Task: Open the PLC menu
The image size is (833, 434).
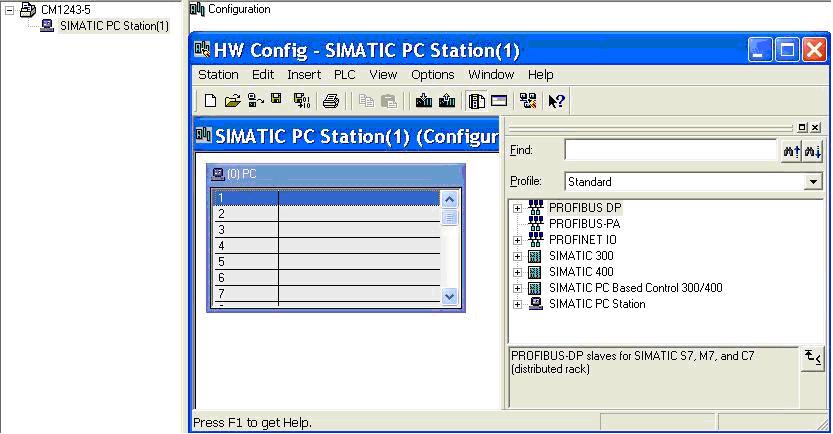Action: click(344, 74)
